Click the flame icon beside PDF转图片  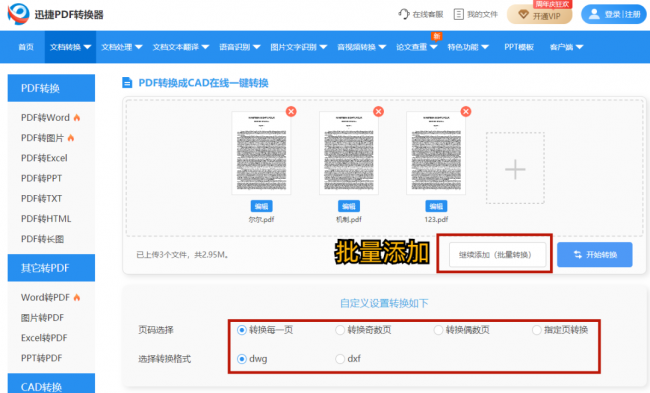[x=71, y=138]
